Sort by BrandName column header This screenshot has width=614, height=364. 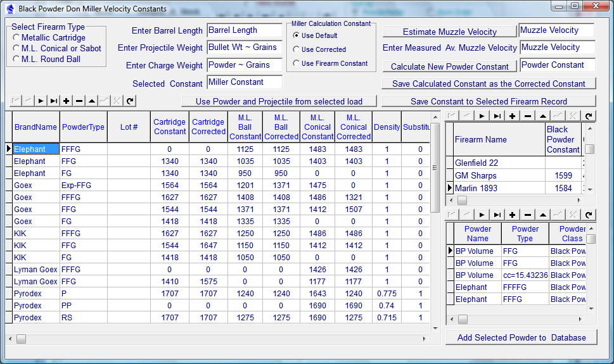[35, 127]
